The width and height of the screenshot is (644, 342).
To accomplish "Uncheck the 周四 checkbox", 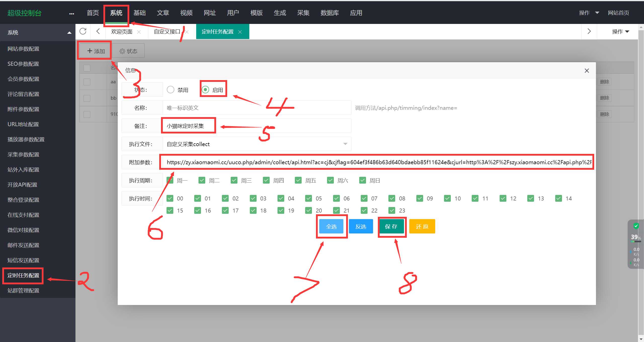I will click(266, 180).
